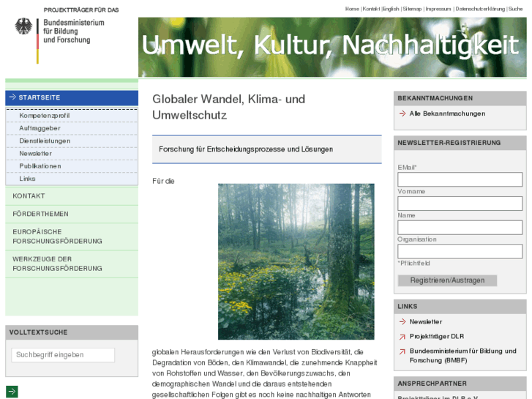Click the Forschung für Entscheidungsprozesse und Lösungen box
Screen dimensions: 532x399
266,149
